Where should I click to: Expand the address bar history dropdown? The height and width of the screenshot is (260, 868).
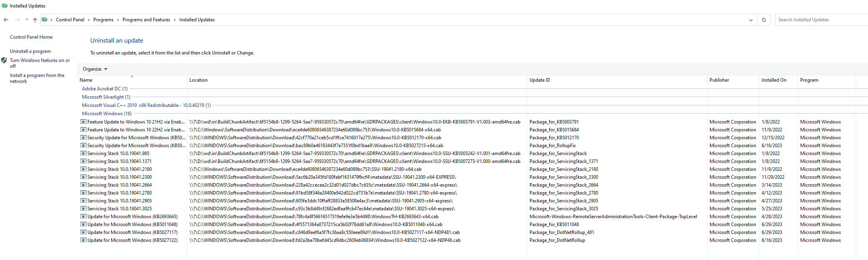(751, 20)
